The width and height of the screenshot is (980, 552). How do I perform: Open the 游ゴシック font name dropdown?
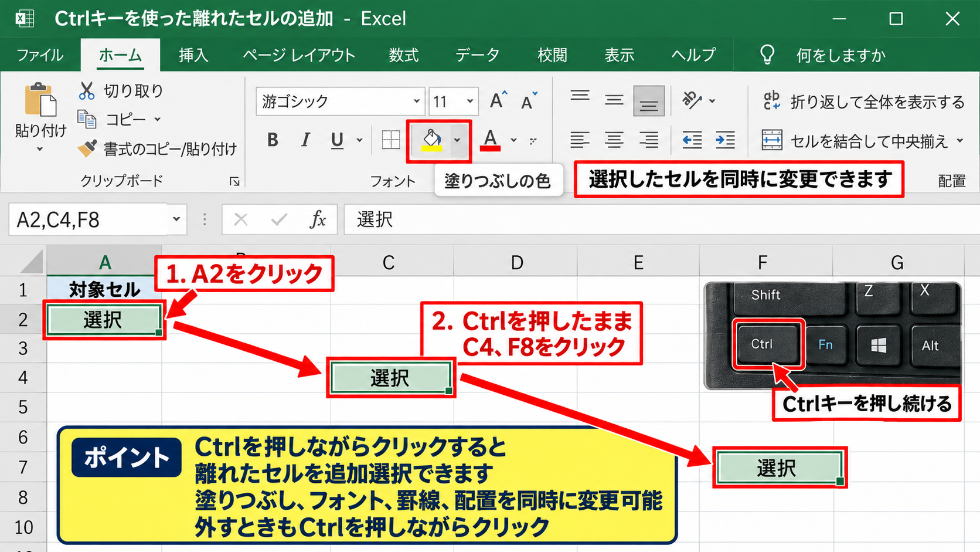pyautogui.click(x=416, y=101)
